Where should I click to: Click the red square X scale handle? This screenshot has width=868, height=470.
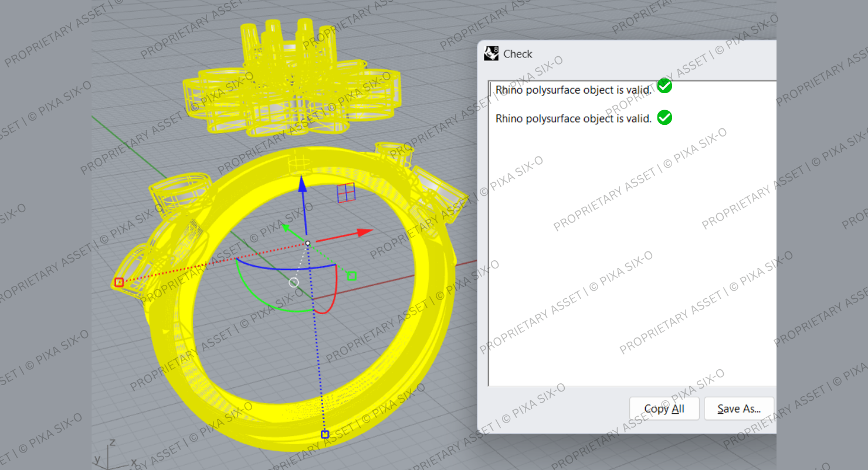[119, 282]
